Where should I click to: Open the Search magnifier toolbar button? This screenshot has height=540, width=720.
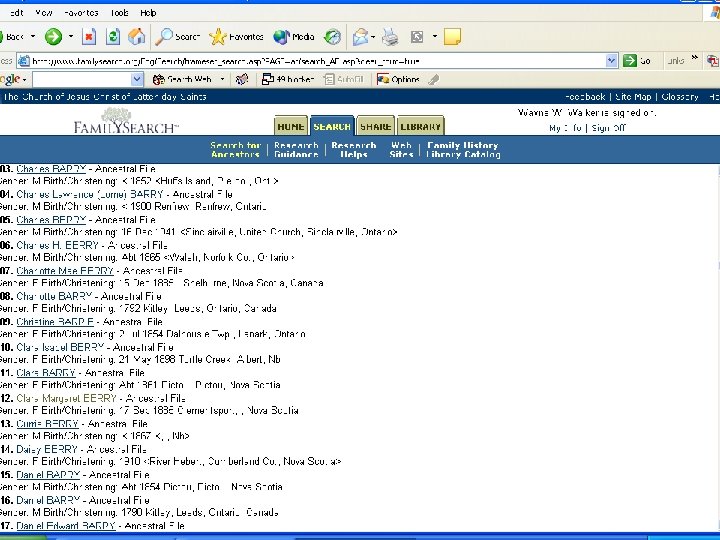[x=177, y=37]
